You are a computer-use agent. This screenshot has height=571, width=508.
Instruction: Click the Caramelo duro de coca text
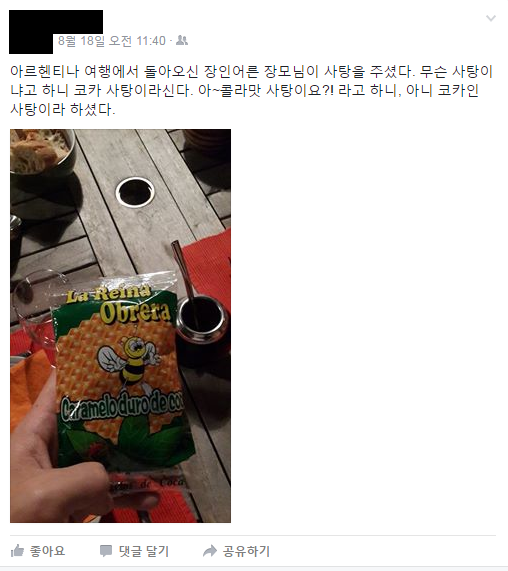[x=122, y=406]
